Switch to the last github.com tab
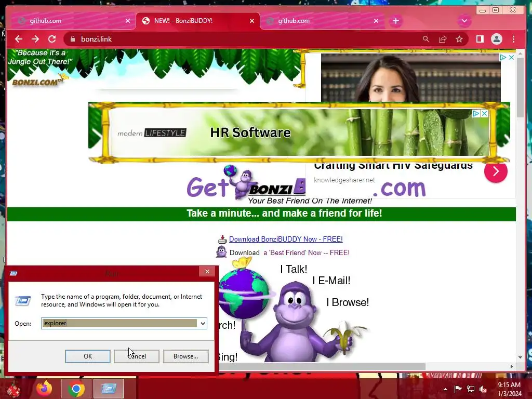Image resolution: width=532 pixels, height=399 pixels. click(322, 21)
